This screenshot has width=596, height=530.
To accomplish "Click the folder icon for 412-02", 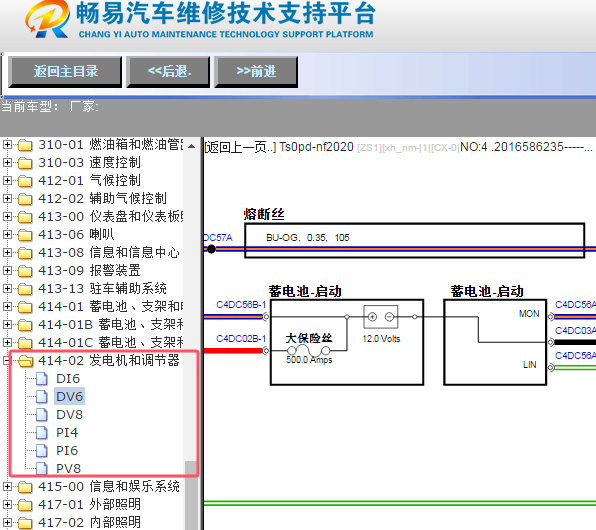I will pyautogui.click(x=25, y=199).
